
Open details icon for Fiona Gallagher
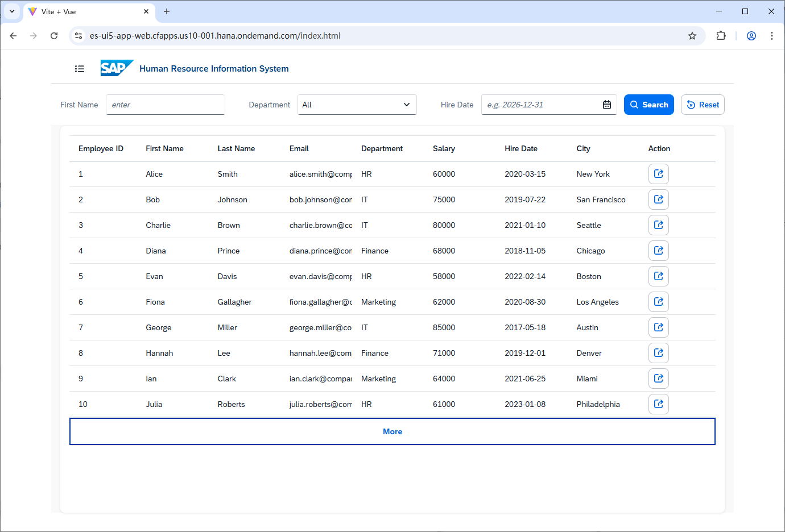point(658,302)
